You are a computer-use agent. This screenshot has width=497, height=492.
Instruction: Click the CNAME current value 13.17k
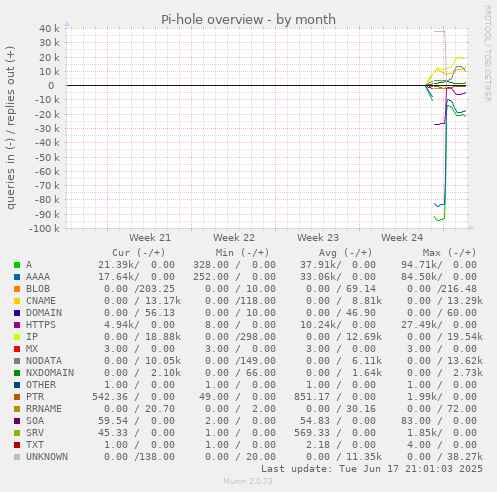click(163, 301)
